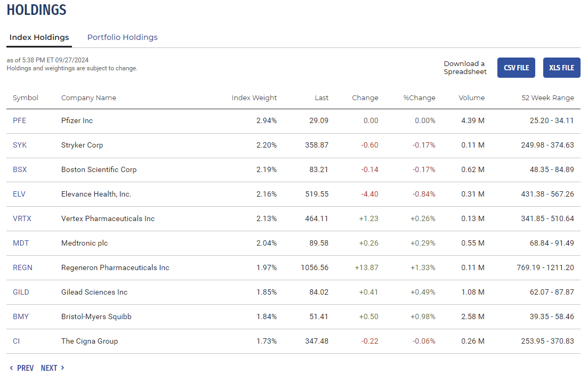The image size is (588, 374).
Task: Download holdings as CSV FILE
Action: [x=516, y=68]
